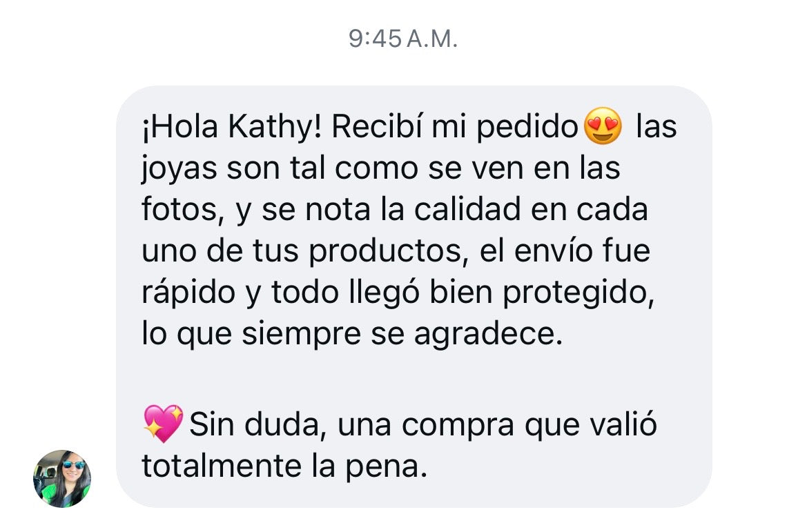
Task: Click the word 'compra' in last paragraph
Action: (458, 426)
